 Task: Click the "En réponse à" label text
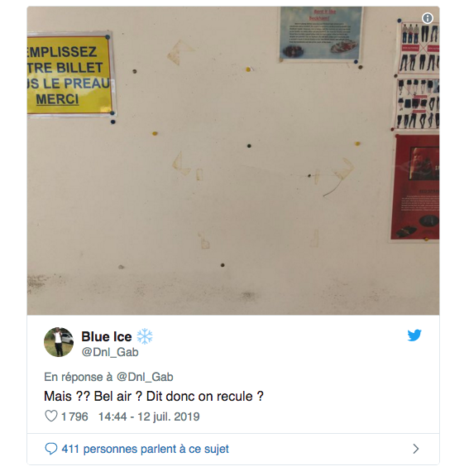point(79,377)
